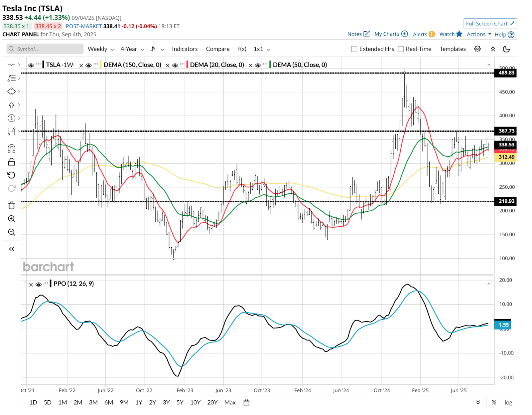Viewport: 532px width, 415px height.
Task: Collapse the main chart legend chevron
Action: [489, 65]
